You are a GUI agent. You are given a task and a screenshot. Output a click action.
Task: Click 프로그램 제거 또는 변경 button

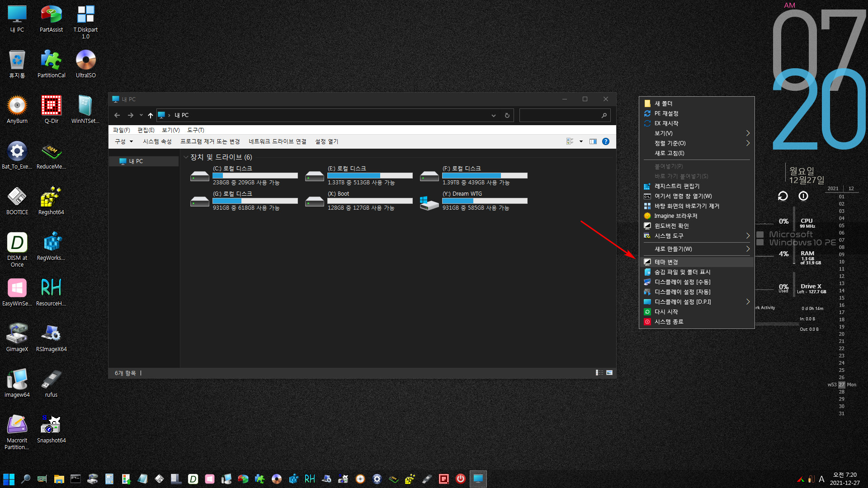pyautogui.click(x=210, y=141)
